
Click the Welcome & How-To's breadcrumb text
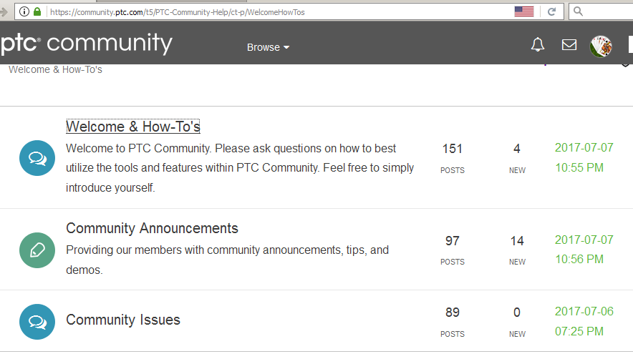coord(55,69)
